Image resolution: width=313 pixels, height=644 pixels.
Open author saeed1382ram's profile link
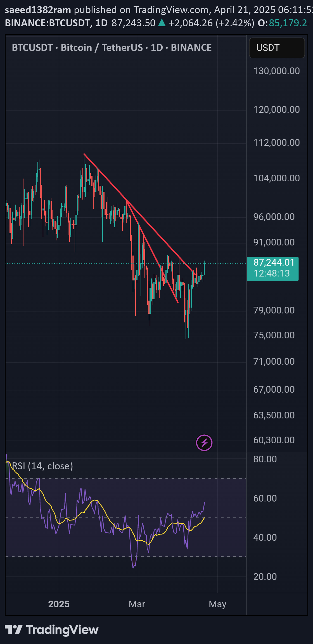[x=38, y=10]
